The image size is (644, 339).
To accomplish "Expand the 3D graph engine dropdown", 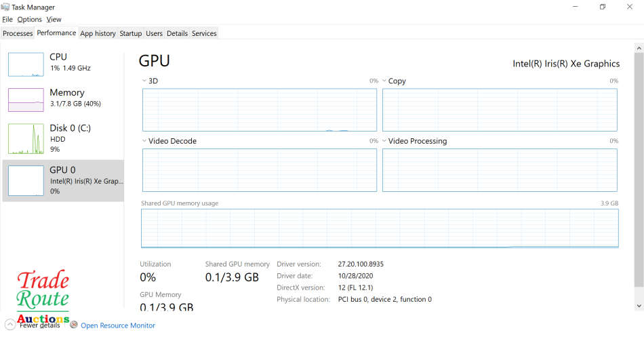I will coord(144,81).
